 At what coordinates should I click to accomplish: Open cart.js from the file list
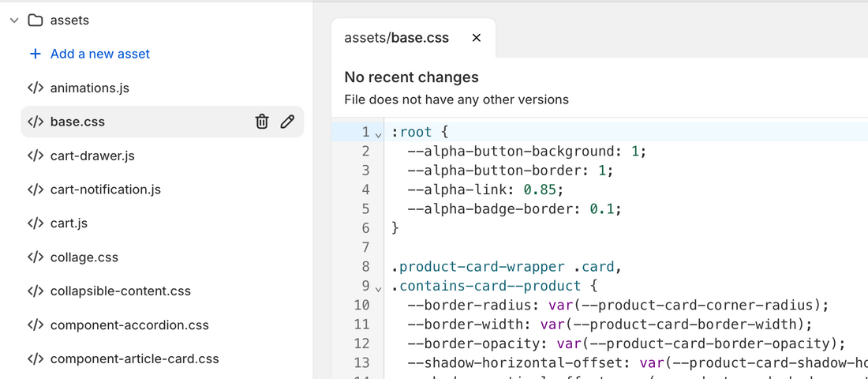pyautogui.click(x=69, y=223)
